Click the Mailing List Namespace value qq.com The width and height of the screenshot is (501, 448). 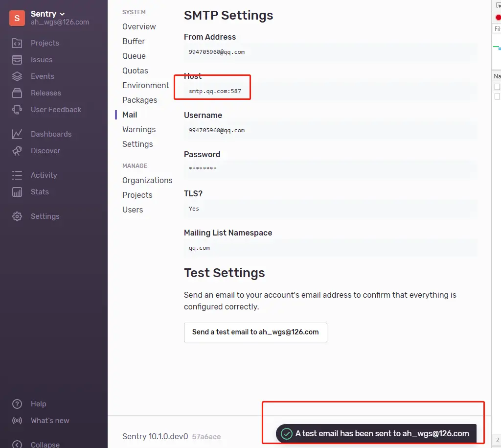coord(199,248)
